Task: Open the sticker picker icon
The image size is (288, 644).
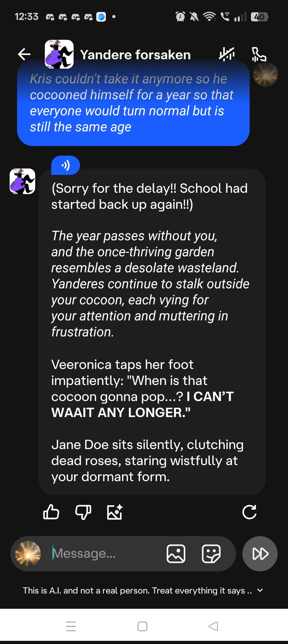Action: pos(211,553)
